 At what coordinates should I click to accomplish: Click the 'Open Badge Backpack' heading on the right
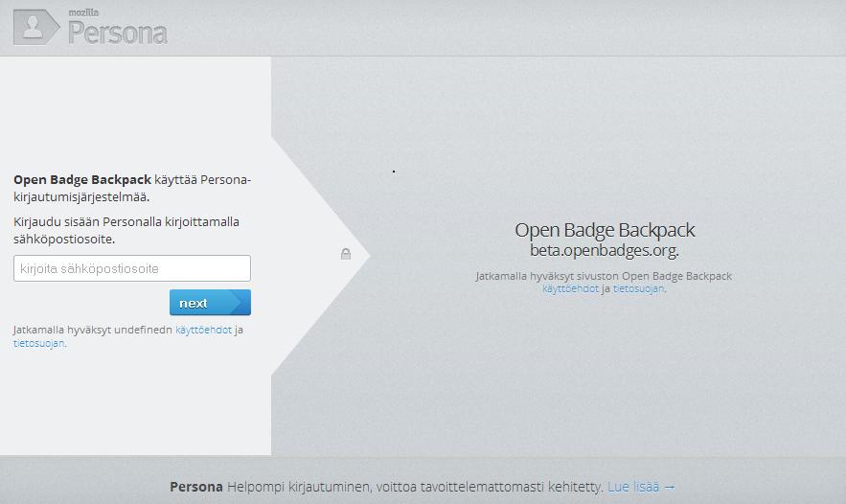(x=605, y=230)
